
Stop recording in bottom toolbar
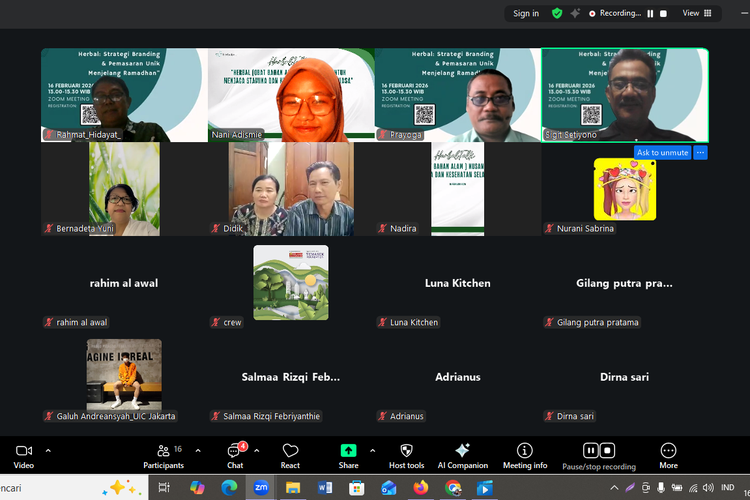pyautogui.click(x=607, y=451)
